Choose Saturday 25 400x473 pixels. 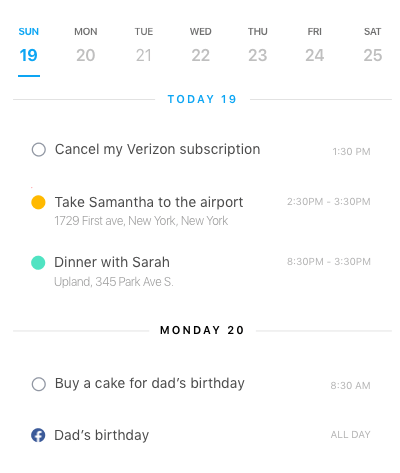[372, 46]
